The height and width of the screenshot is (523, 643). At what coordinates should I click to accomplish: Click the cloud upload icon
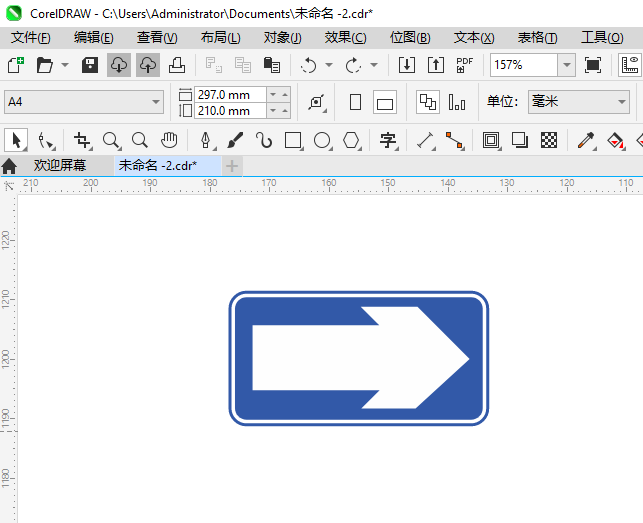coord(148,65)
